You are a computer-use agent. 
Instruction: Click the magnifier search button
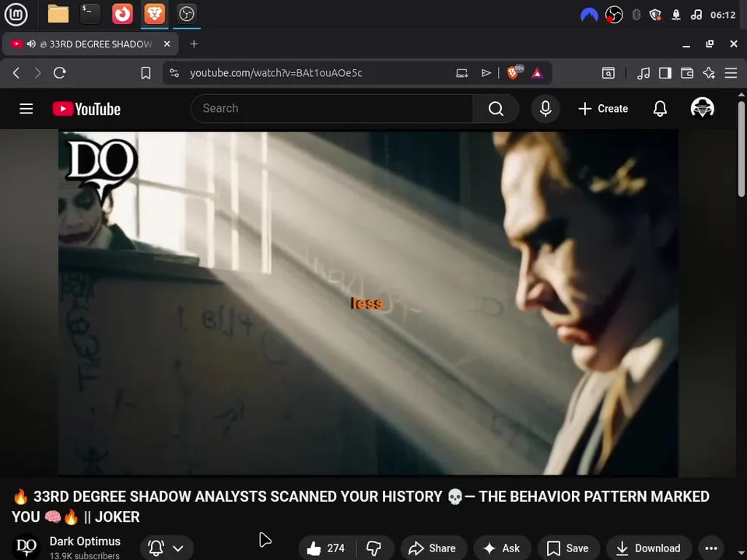(496, 109)
